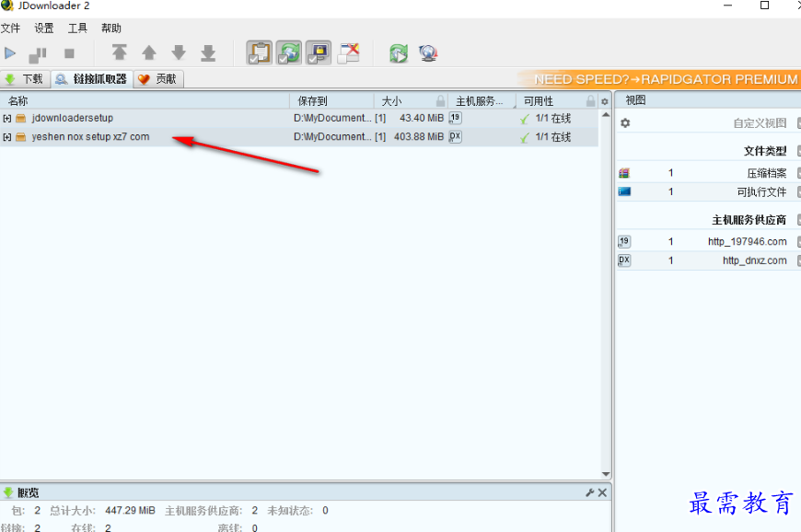Viewport: 801px width, 532px height.
Task: Sort by the 保存到 column header
Action: click(x=332, y=101)
